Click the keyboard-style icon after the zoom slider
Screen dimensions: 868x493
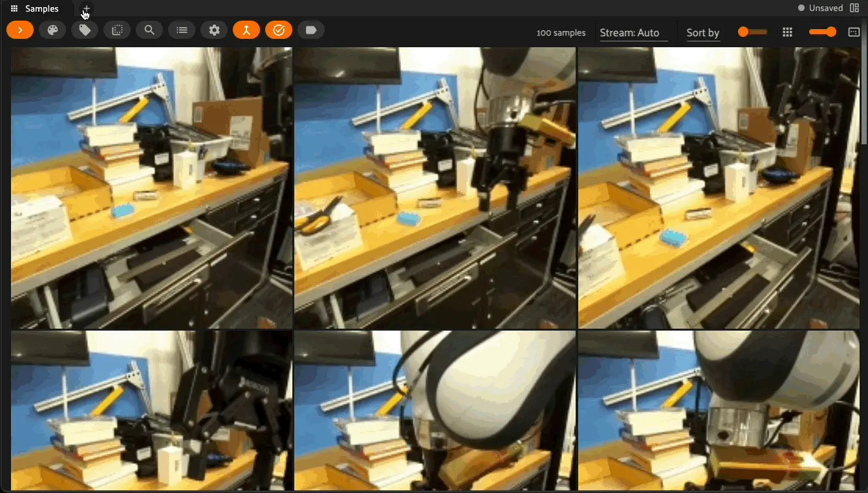click(854, 32)
